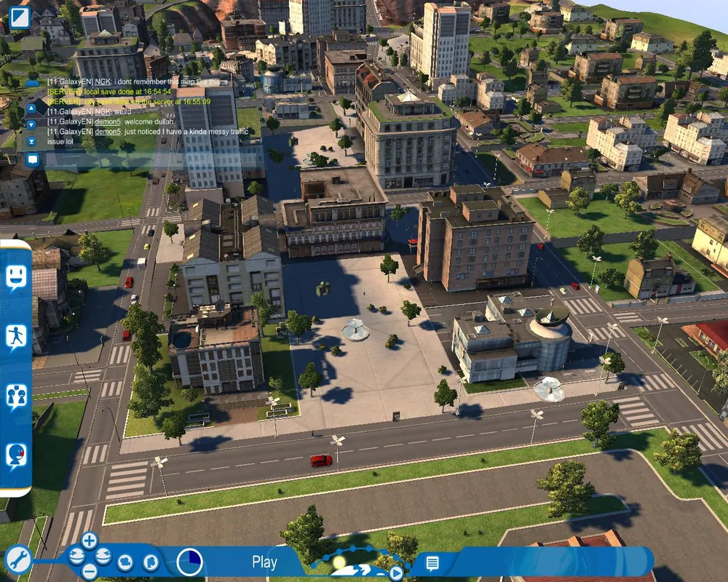Click the square icon in the top-left corner

19,17
